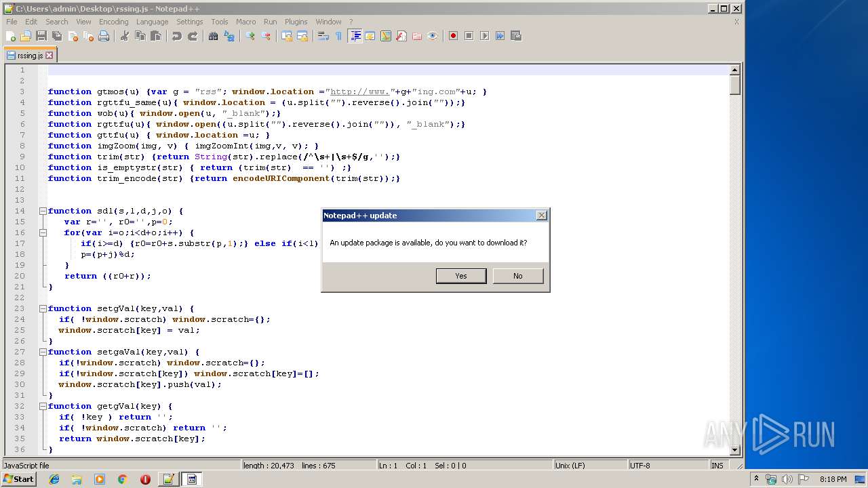
Task: Save the current recorded macro
Action: (515, 36)
